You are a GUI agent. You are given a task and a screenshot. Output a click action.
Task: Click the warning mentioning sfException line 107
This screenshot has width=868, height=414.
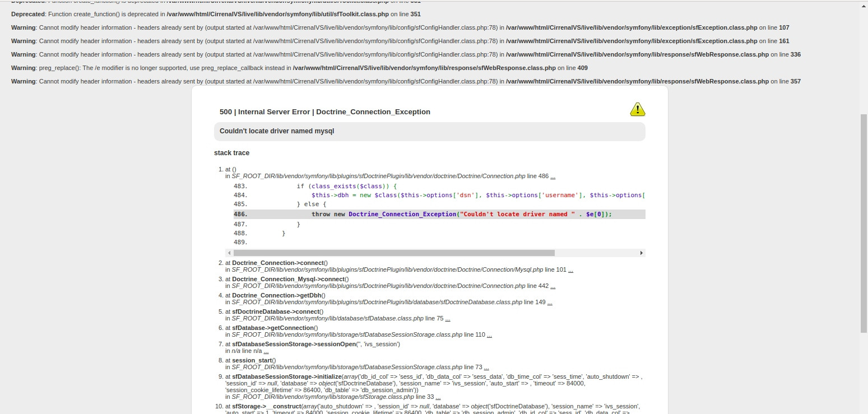tap(400, 27)
